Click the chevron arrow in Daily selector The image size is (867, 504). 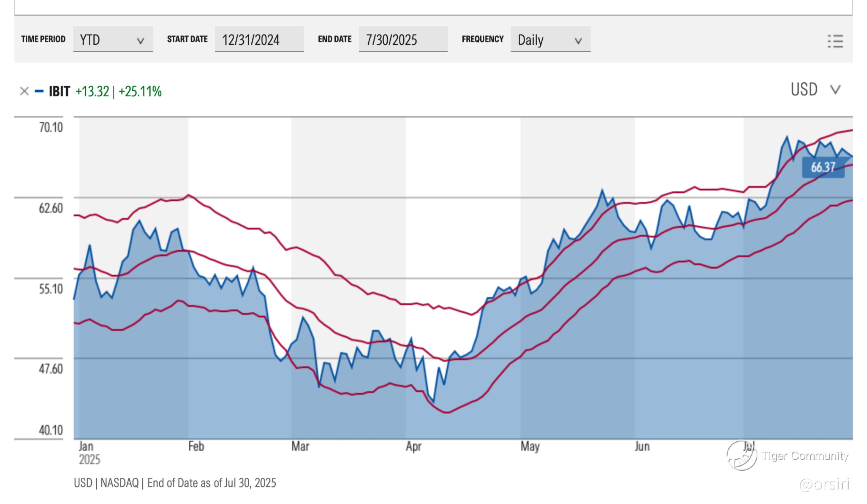tap(578, 41)
